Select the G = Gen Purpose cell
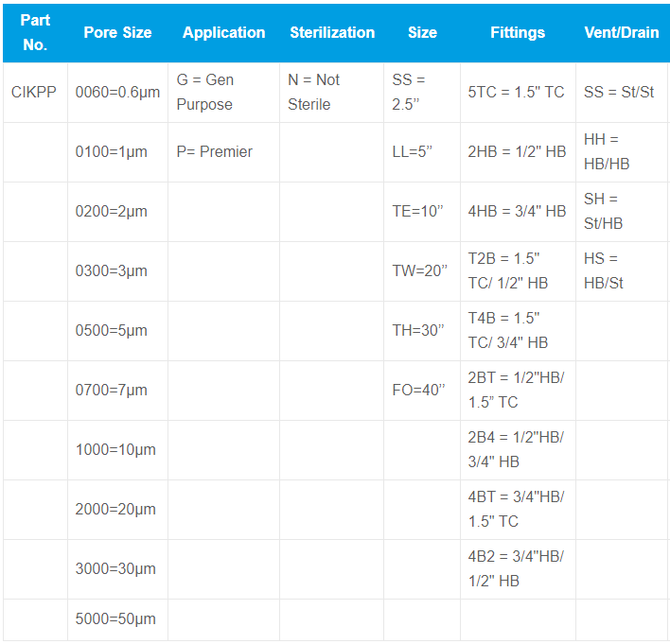This screenshot has width=670, height=644. click(224, 93)
